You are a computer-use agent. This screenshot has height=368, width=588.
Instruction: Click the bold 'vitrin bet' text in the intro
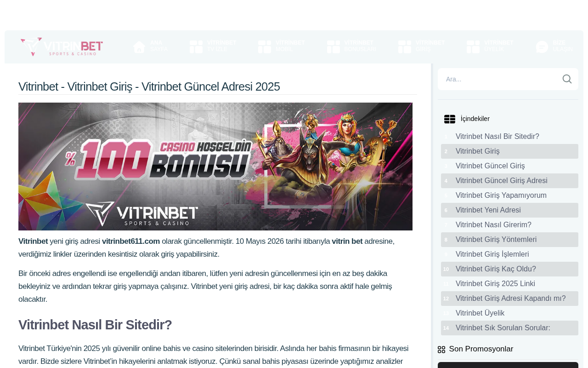coord(347,241)
